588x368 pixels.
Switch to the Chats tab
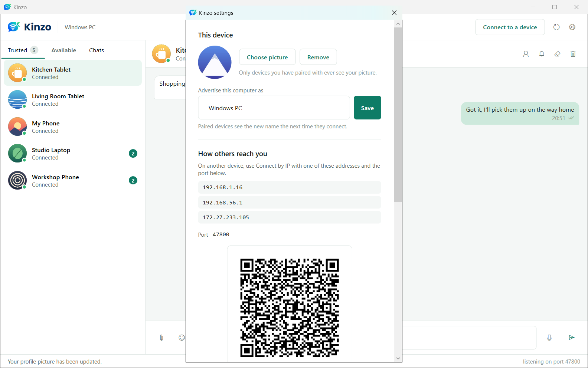pyautogui.click(x=97, y=50)
